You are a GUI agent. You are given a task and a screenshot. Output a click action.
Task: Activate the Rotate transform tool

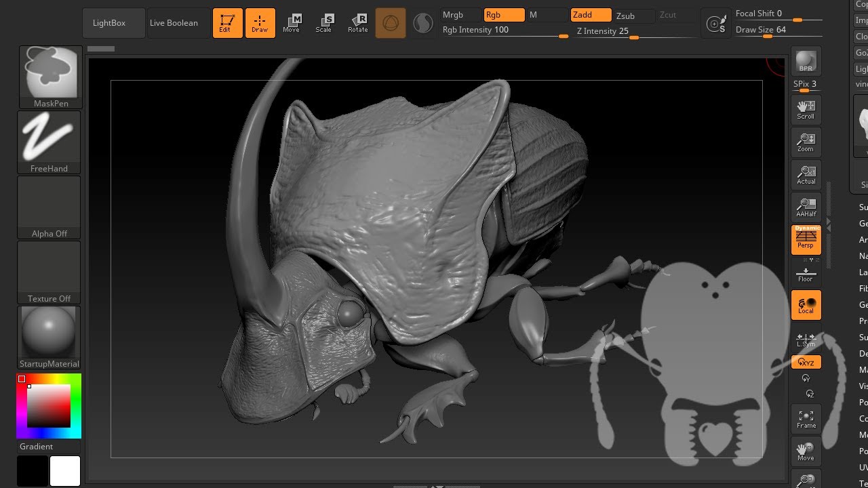357,23
